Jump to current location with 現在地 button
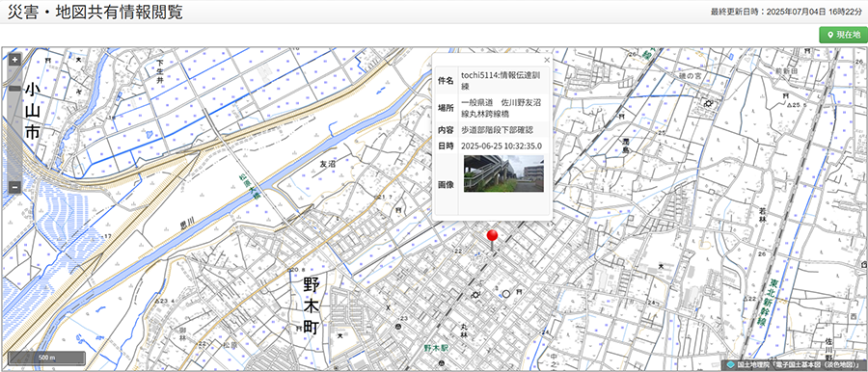The width and height of the screenshot is (868, 372). 843,35
